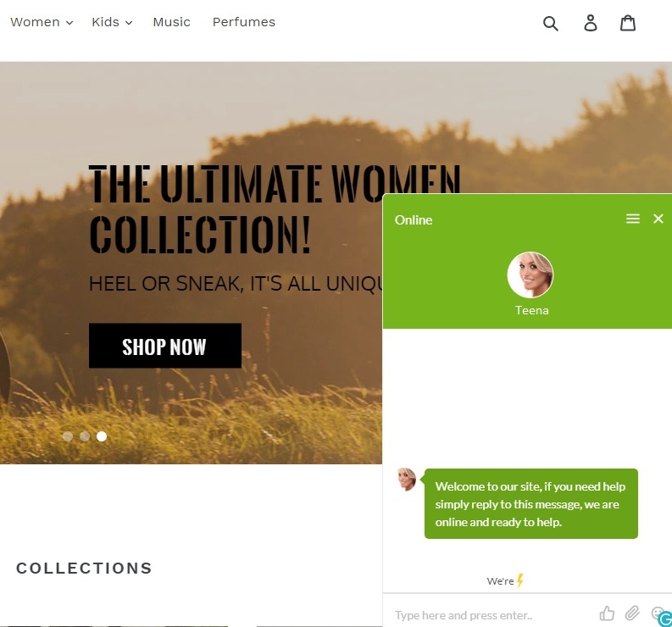Viewport: 672px width, 627px height.
Task: Focus the chat message input field
Action: tap(492, 615)
